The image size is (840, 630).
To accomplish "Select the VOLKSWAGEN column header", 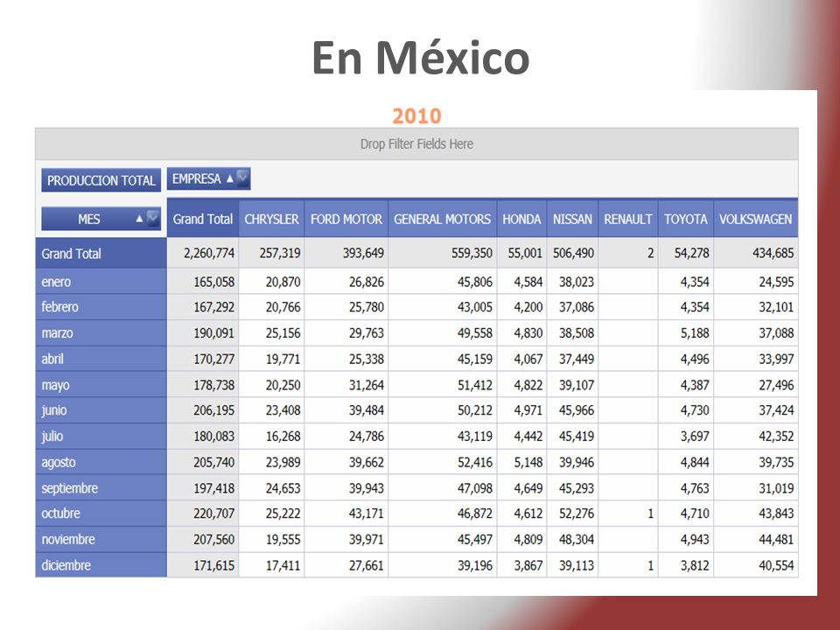I will coord(756,219).
